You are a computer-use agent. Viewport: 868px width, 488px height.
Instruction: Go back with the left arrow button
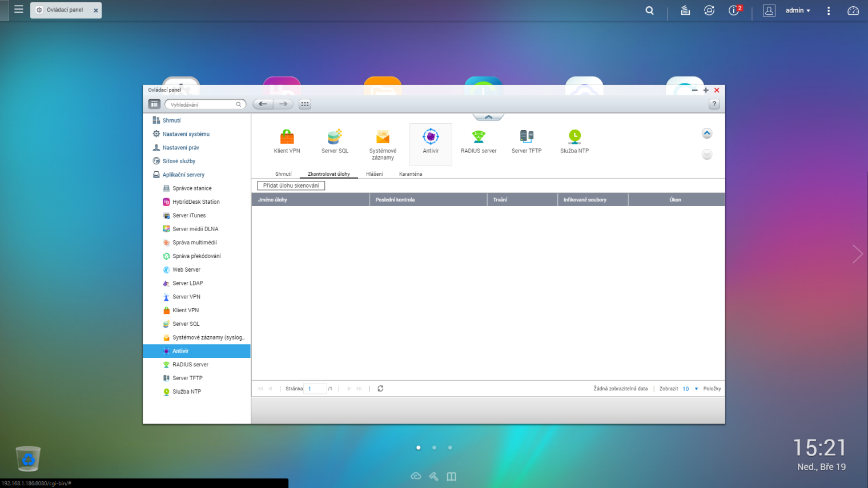[x=263, y=104]
